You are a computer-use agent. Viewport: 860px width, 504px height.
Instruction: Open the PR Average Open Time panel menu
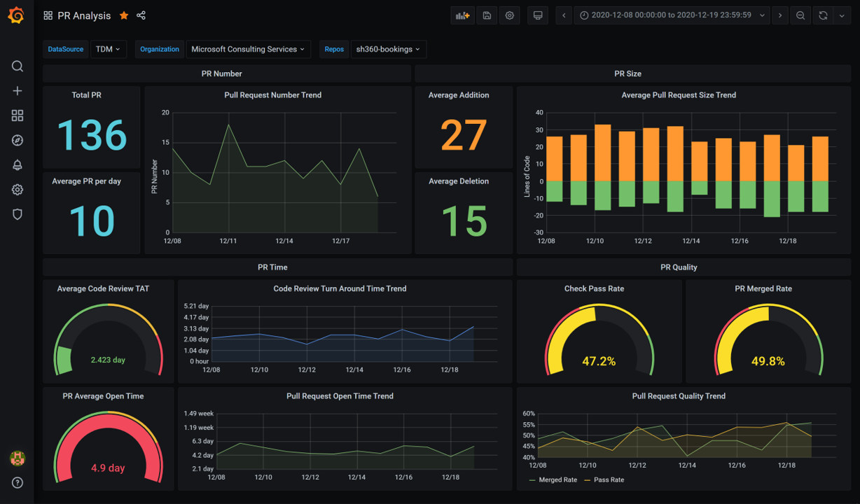coord(103,396)
